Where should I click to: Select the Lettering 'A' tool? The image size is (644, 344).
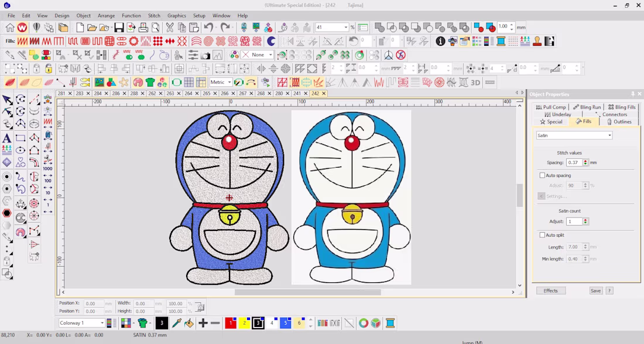click(6, 138)
